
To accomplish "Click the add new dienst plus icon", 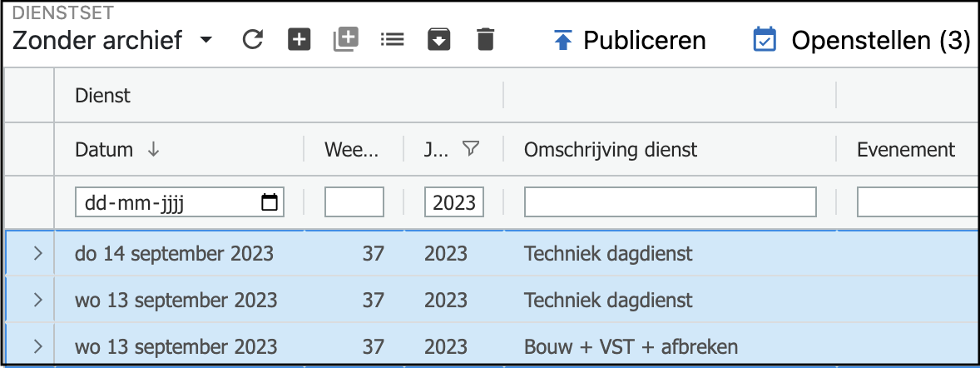I will (x=299, y=39).
